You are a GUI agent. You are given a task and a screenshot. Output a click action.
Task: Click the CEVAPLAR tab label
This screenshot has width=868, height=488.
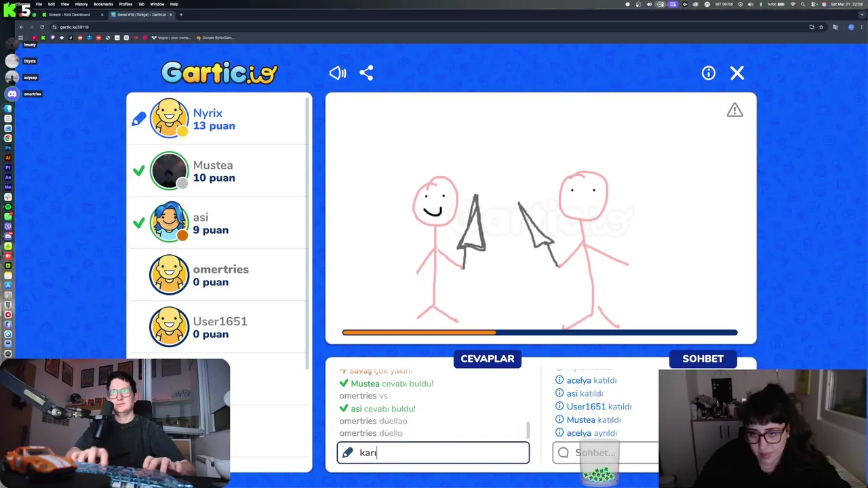(x=488, y=359)
